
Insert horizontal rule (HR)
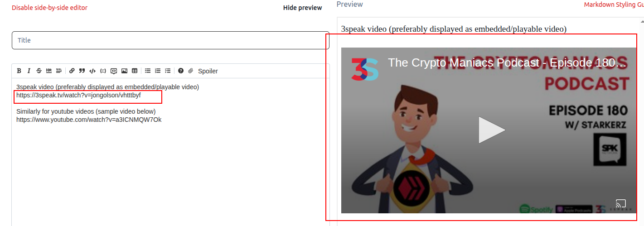click(49, 71)
